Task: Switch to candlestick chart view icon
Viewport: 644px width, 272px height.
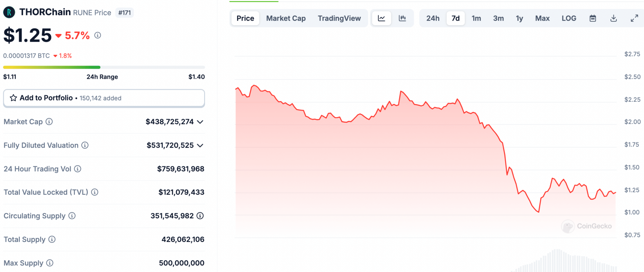Action: tap(402, 18)
